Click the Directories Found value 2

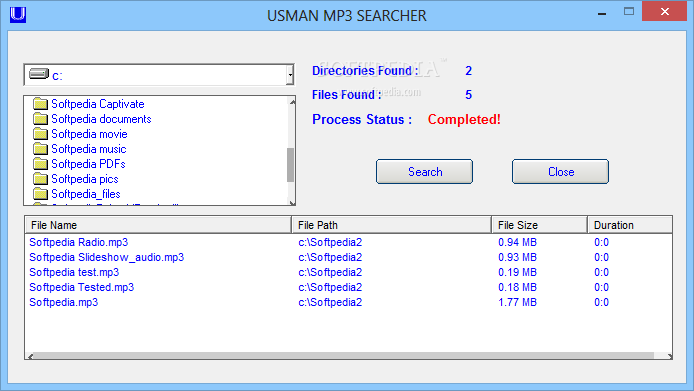pyautogui.click(x=469, y=71)
